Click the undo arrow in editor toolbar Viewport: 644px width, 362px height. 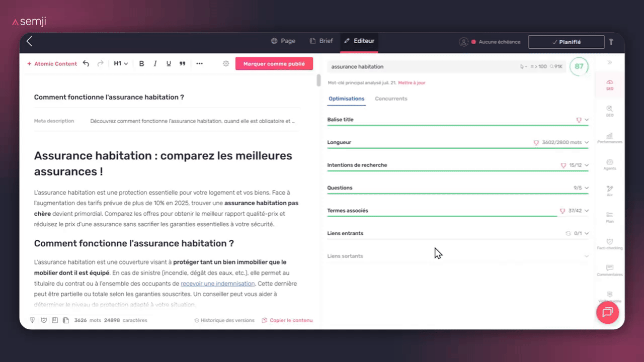click(86, 64)
